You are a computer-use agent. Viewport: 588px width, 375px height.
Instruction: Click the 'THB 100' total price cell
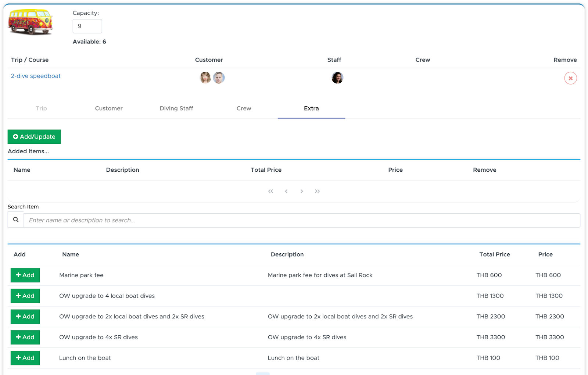pyautogui.click(x=488, y=358)
